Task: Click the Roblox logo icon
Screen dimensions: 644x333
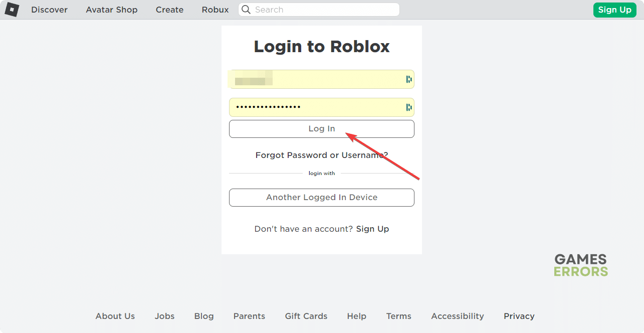Action: point(12,10)
